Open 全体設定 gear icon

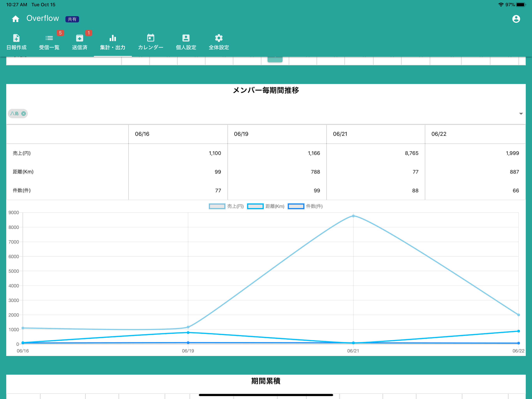point(219,38)
